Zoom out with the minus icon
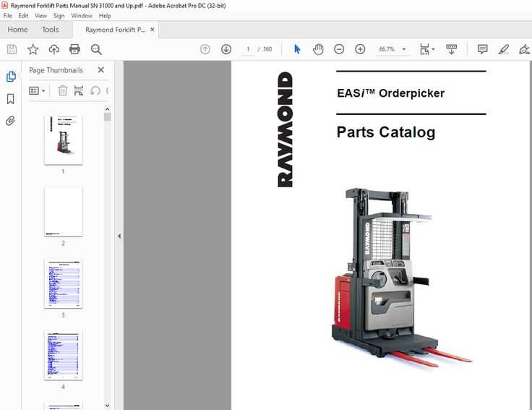 click(339, 50)
